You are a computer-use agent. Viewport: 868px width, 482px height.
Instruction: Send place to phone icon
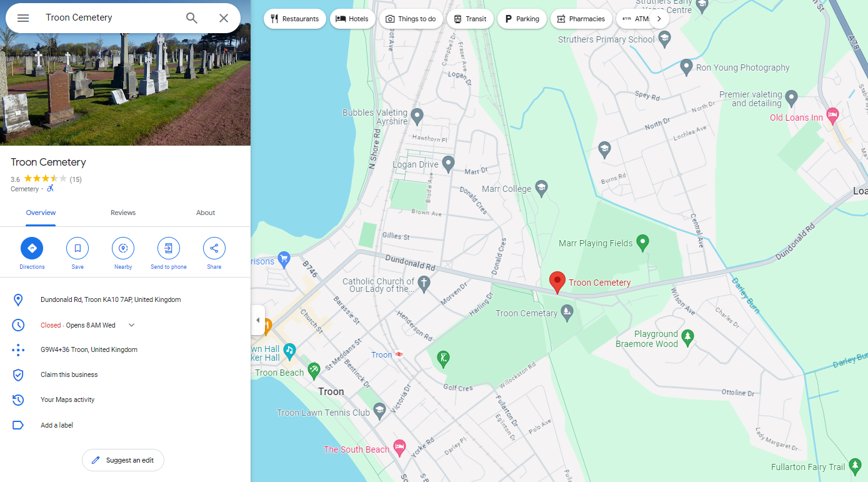[169, 248]
